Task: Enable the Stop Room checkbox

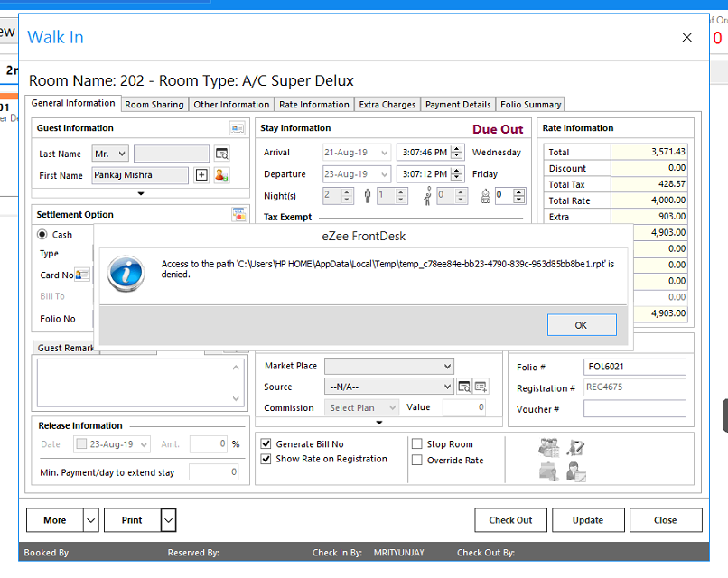Action: point(417,443)
